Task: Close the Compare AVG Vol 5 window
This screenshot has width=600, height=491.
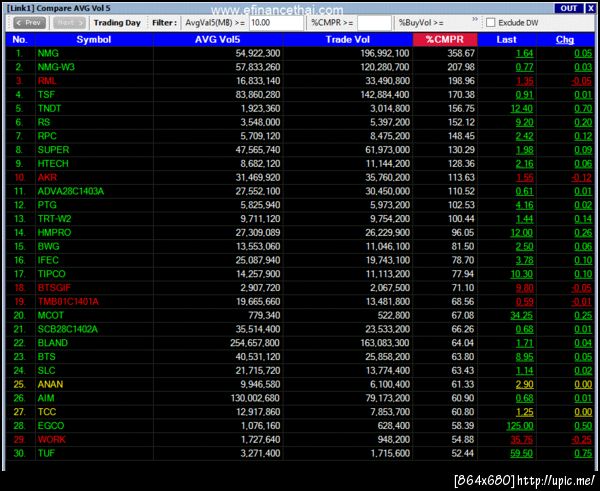Action: tap(590, 8)
